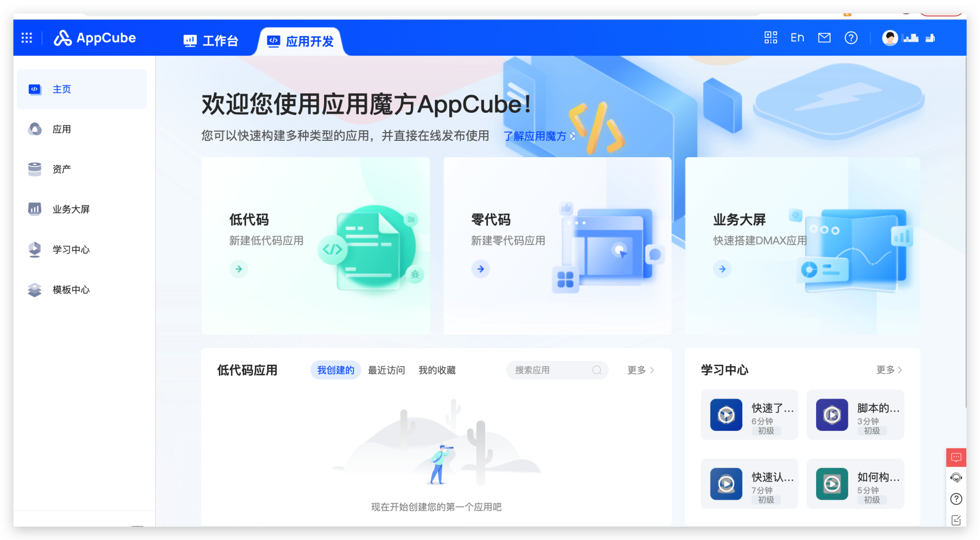This screenshot has height=540, width=980.
Task: Open 更多 for 低代码应用
Action: coord(641,370)
